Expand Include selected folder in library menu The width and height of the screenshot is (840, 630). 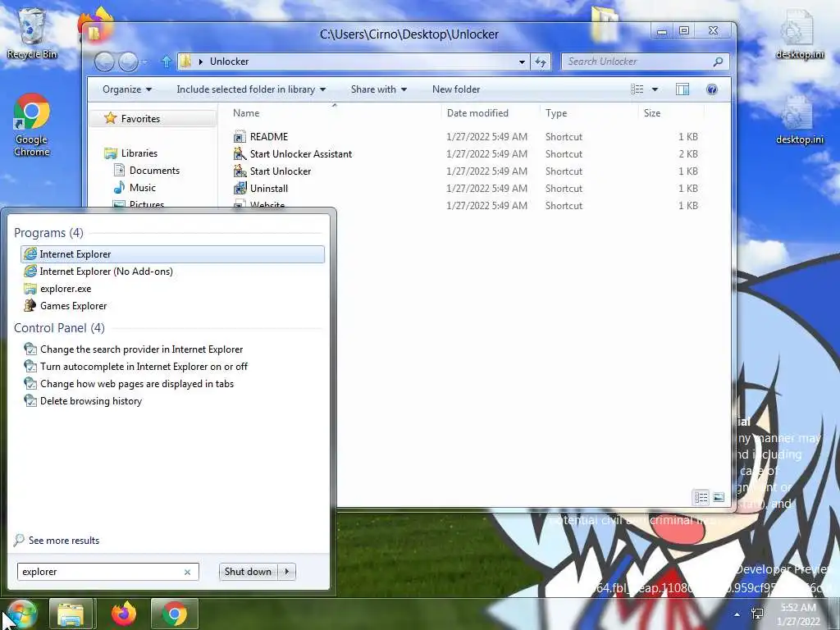251,89
